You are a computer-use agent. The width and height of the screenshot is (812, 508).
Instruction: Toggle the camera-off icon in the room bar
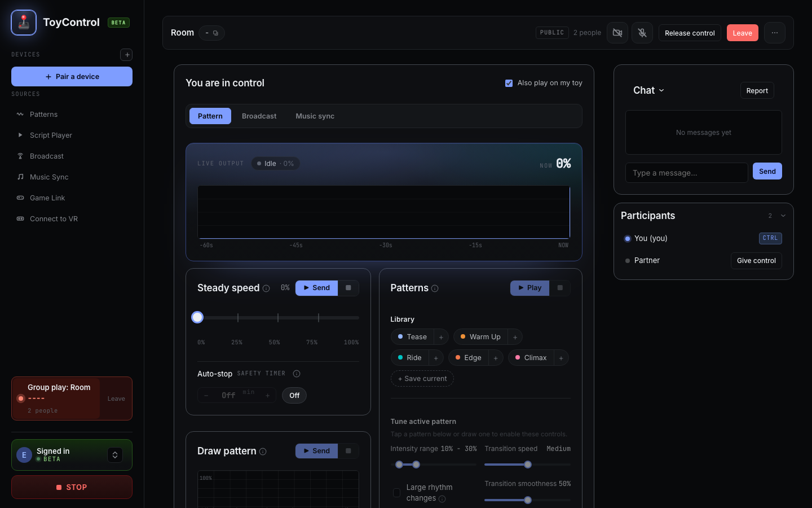coord(617,33)
